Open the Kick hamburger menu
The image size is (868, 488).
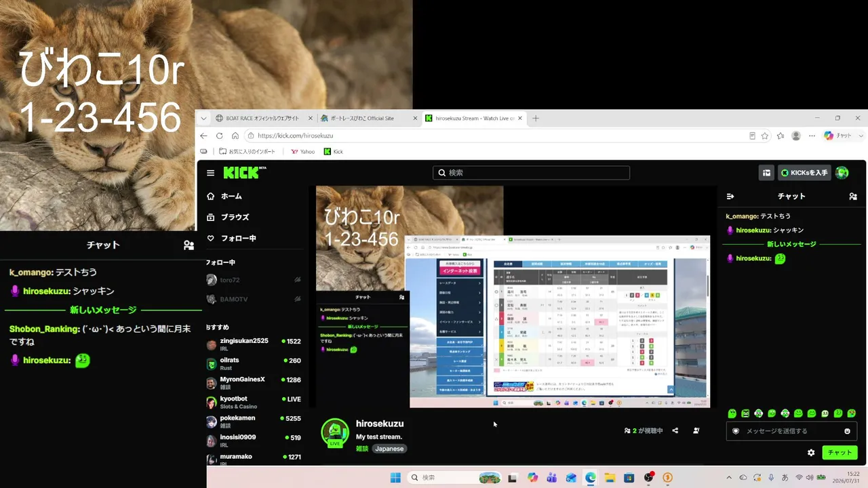211,173
